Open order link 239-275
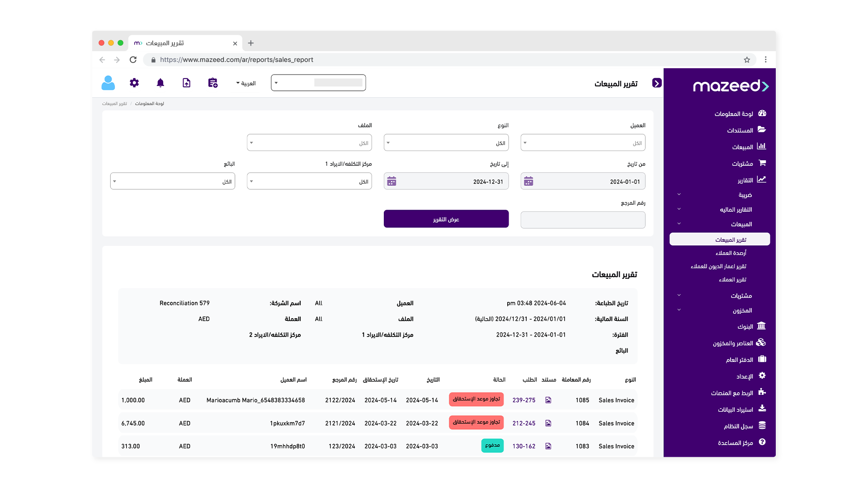The image size is (868, 488). [524, 400]
